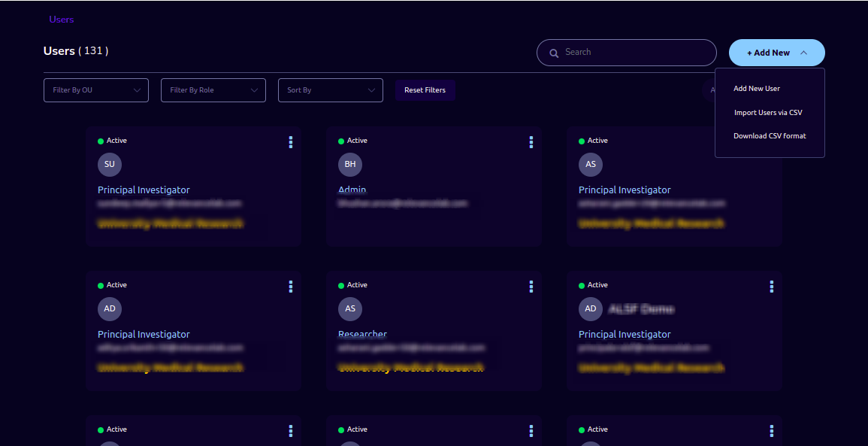Select Import Users via CSV
This screenshot has width=868, height=446.
(x=768, y=113)
